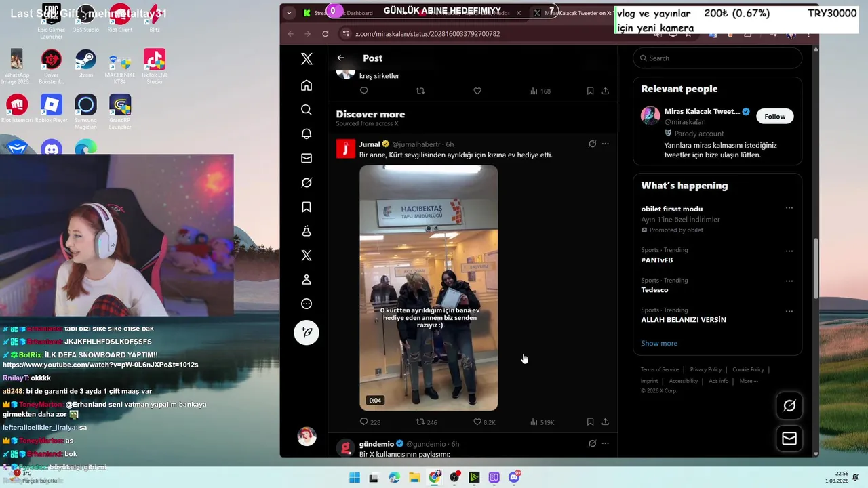Reply to the Jurnal post
Image resolution: width=868 pixels, height=488 pixels.
tap(364, 422)
